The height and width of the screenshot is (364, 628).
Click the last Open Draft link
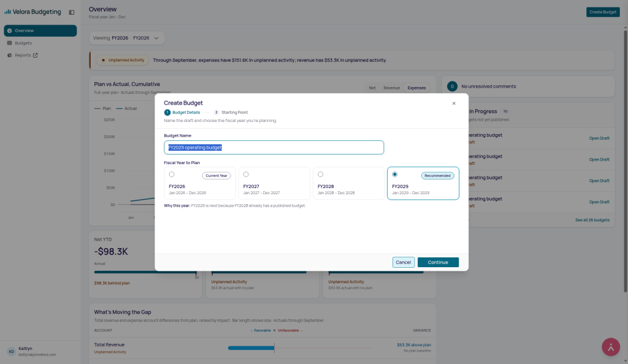(x=599, y=202)
